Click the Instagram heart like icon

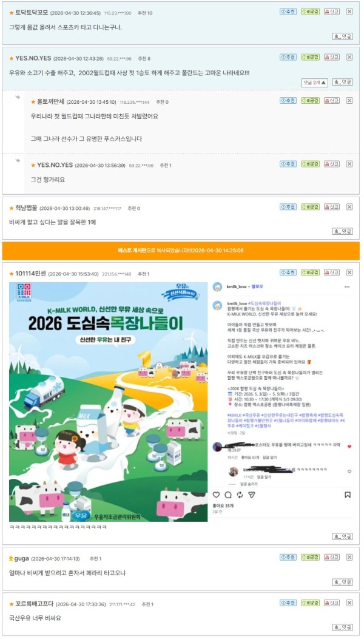(x=217, y=495)
